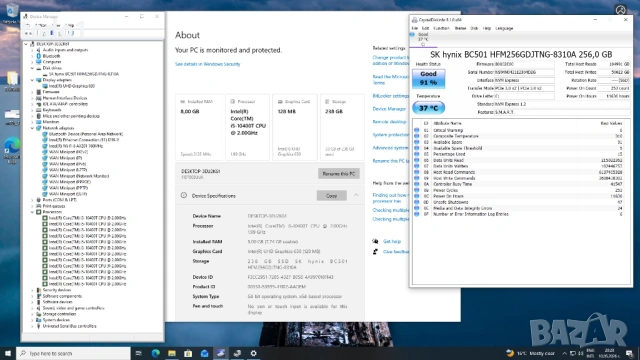Collapse the Processors category
The width and height of the screenshot is (640, 360).
click(x=32, y=212)
